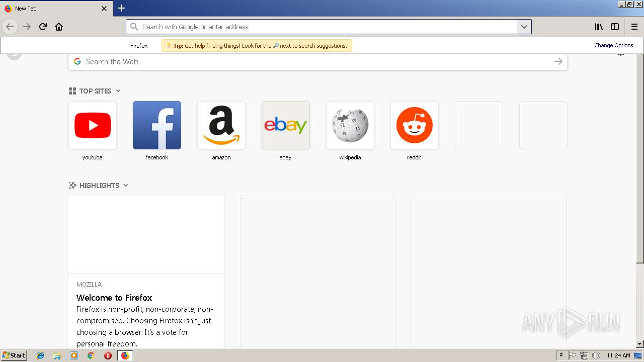Screen dimensions: 644x362
Task: Open File Explorer folder from taskbar
Action: (x=57, y=355)
